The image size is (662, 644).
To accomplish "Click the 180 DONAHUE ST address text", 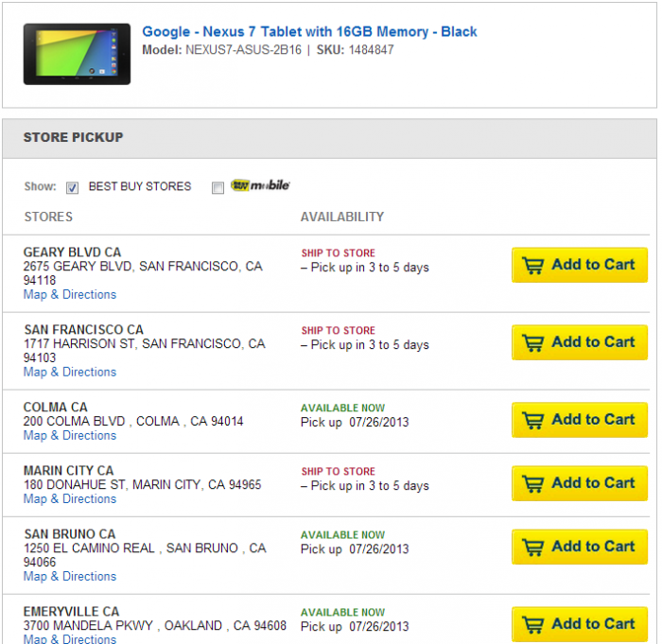I will click(x=142, y=485).
